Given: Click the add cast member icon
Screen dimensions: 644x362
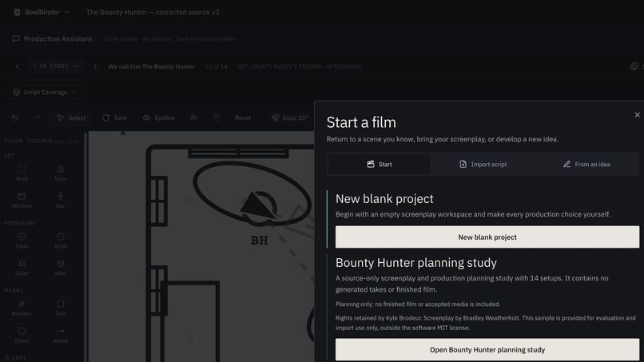Looking at the screenshot, I should 194,118.
